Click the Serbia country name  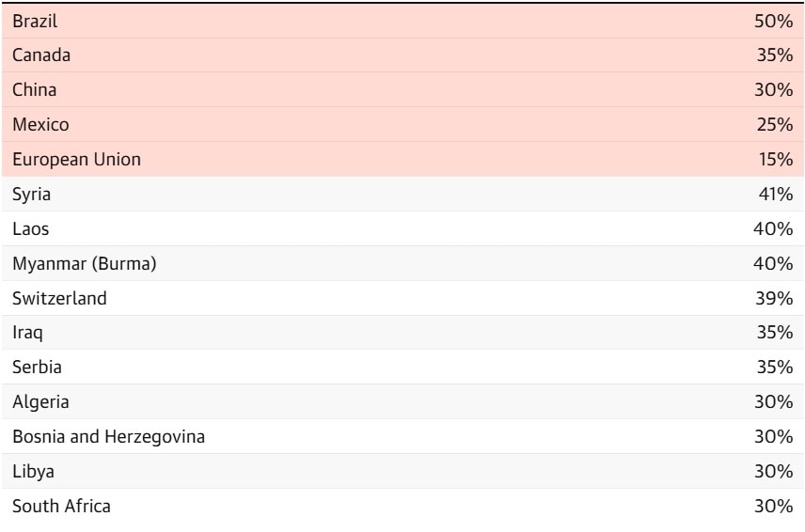point(37,368)
